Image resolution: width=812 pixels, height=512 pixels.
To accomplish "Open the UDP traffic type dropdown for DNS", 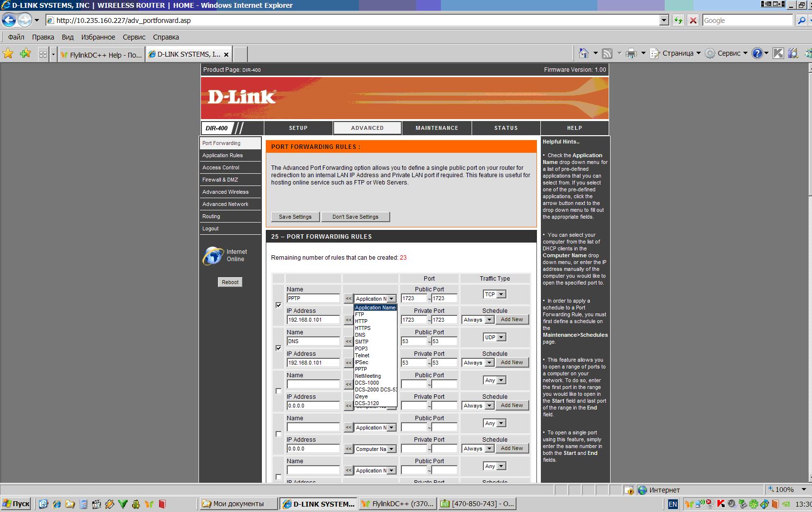I will point(495,337).
